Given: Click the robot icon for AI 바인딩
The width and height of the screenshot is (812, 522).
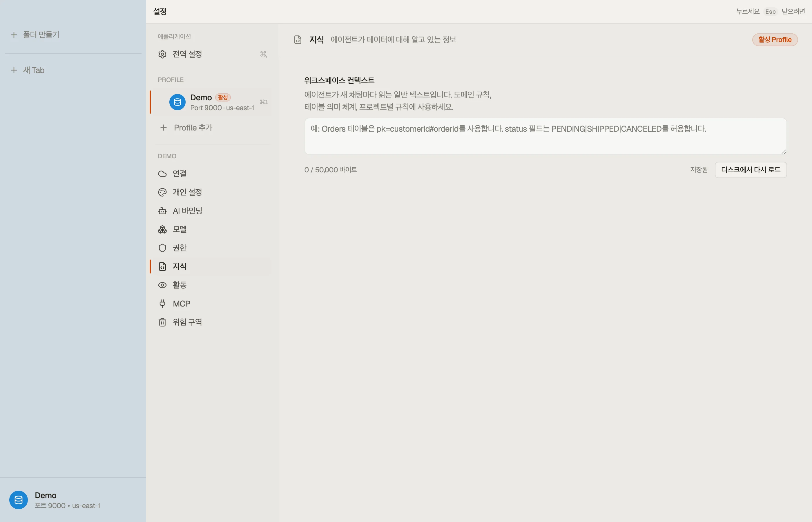Looking at the screenshot, I should [162, 211].
